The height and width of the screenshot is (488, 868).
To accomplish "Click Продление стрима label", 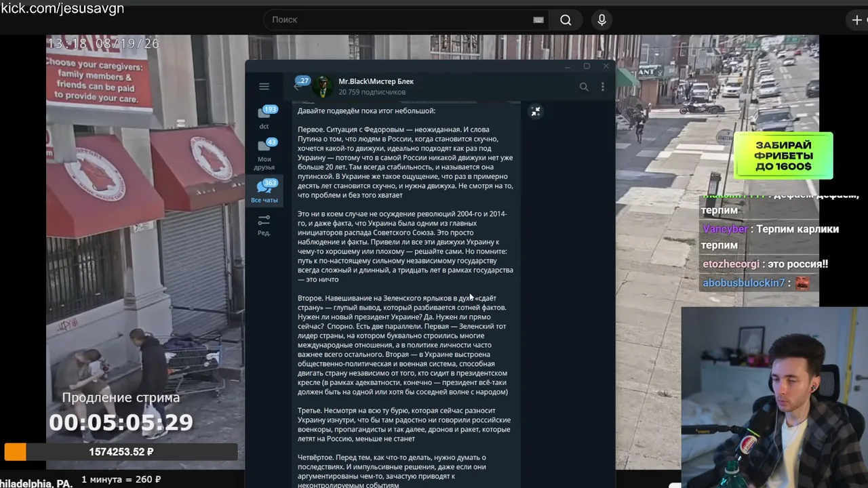I will click(121, 398).
